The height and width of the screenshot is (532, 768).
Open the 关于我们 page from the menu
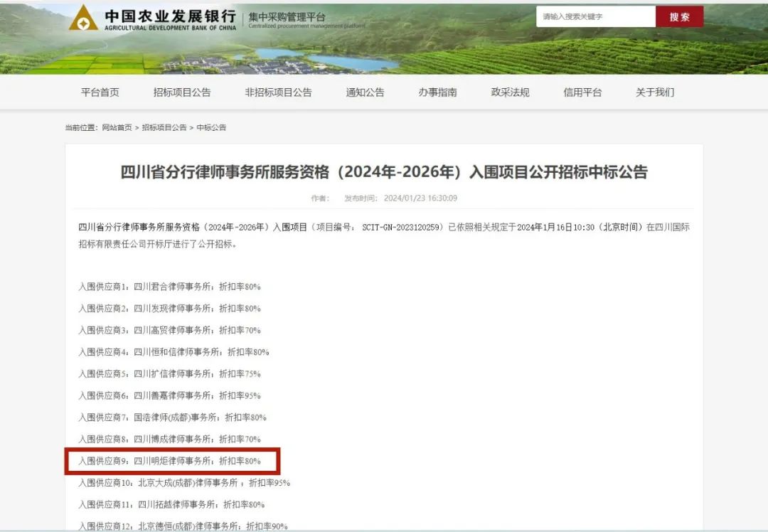click(654, 92)
